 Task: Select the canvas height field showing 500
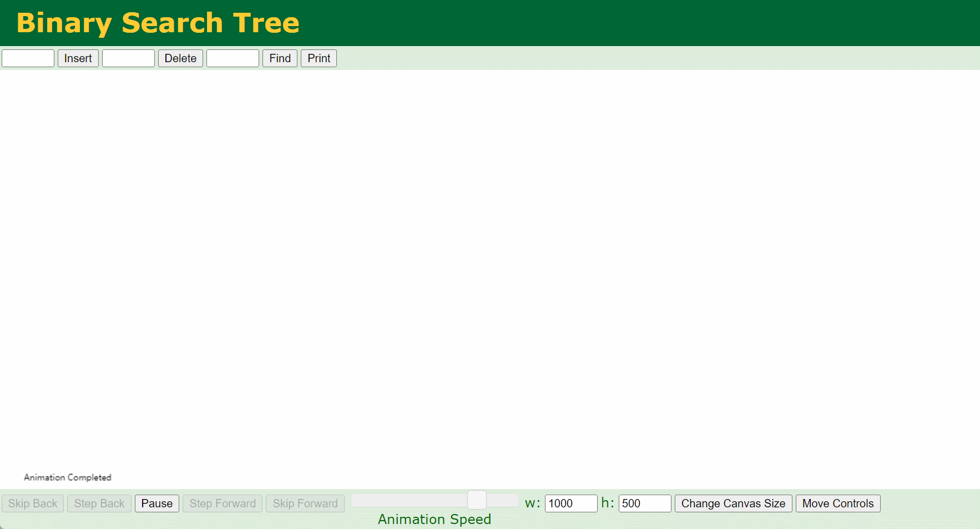(645, 503)
